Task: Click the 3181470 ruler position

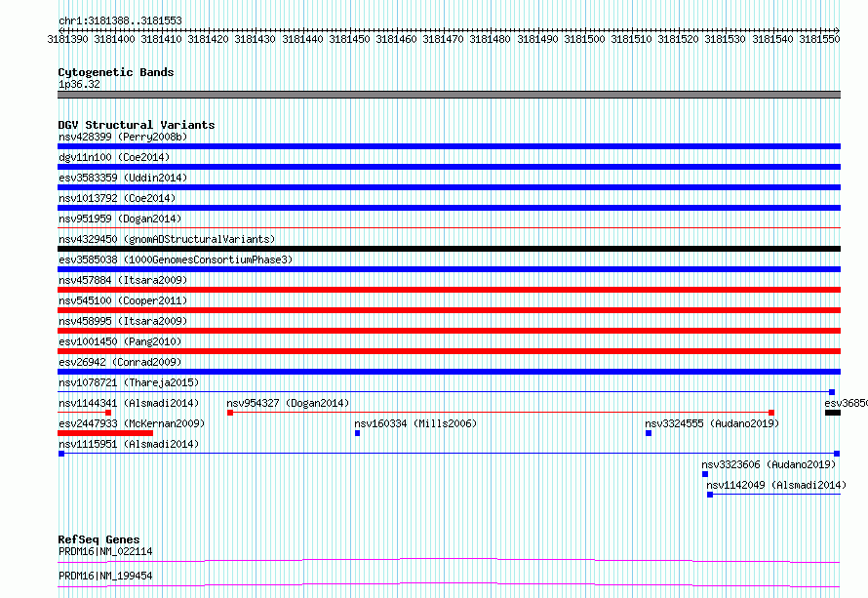Action: pyautogui.click(x=443, y=39)
